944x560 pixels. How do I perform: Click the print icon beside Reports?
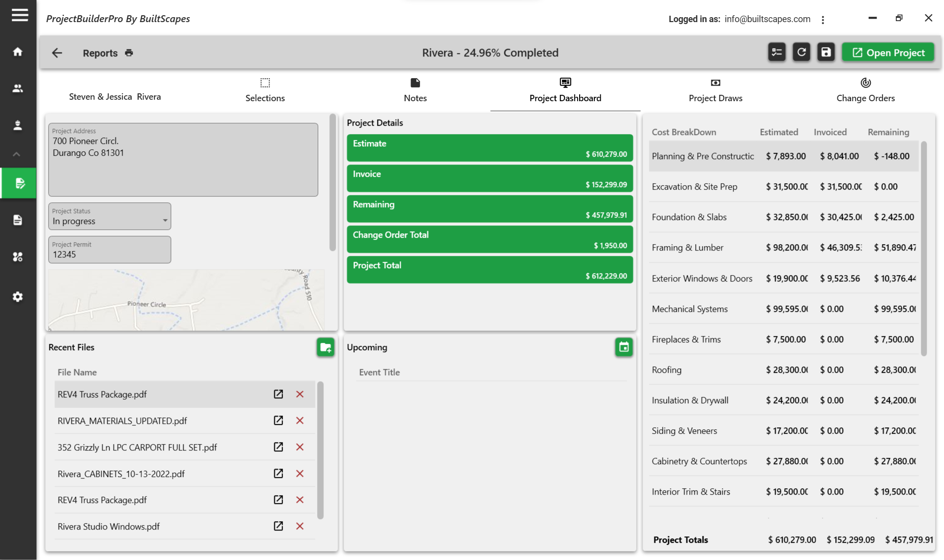click(129, 53)
